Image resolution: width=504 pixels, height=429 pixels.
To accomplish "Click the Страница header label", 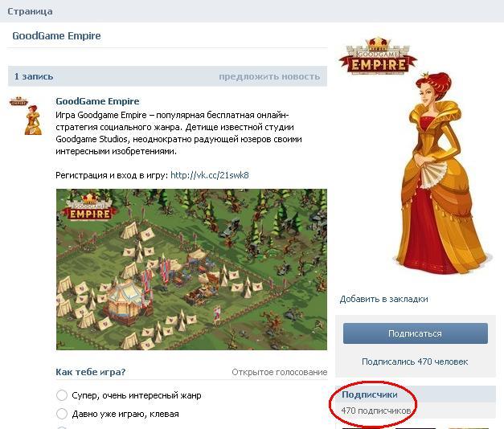I will (30, 11).
